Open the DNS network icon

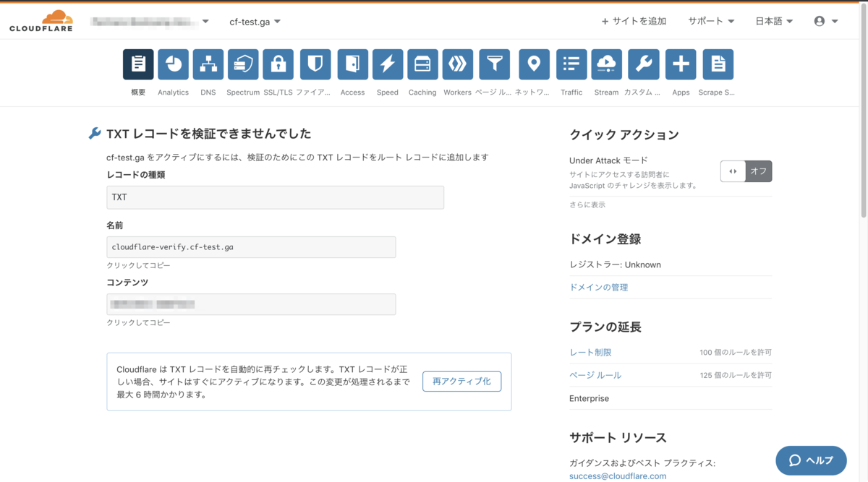(x=208, y=64)
